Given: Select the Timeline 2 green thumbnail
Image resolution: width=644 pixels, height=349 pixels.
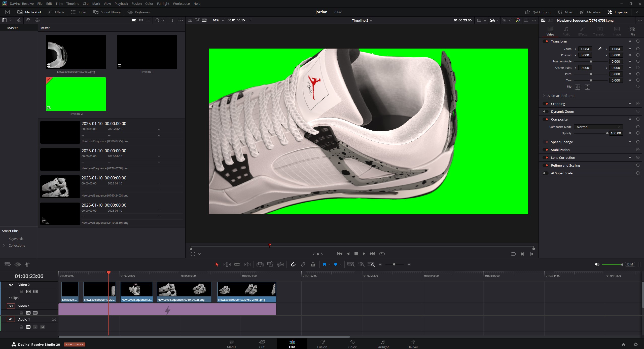Looking at the screenshot, I should click(x=76, y=94).
